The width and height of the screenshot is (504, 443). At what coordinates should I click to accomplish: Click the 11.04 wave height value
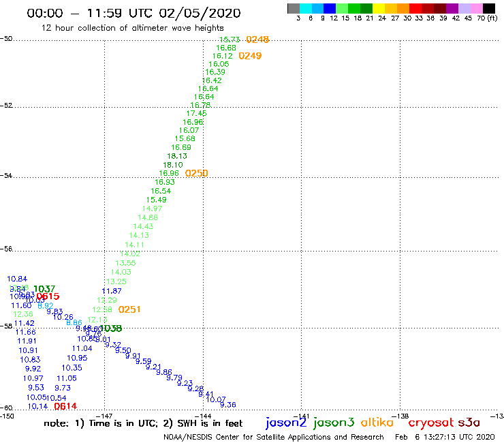click(x=82, y=348)
